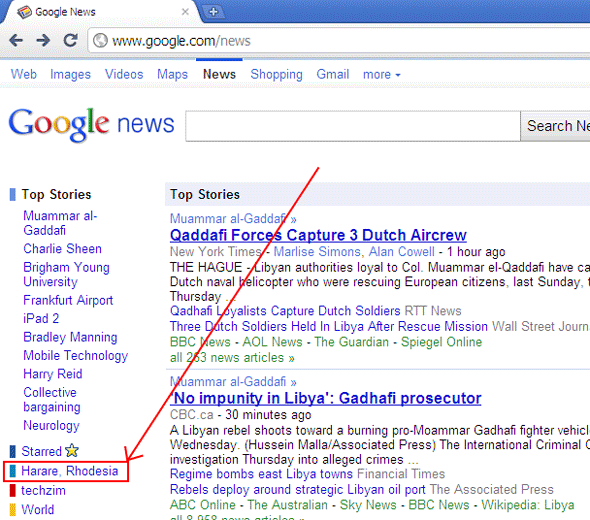This screenshot has height=520, width=590.
Task: Open headline 'No impunity in Libya': Gadhafi prosecutor
Action: [325, 398]
